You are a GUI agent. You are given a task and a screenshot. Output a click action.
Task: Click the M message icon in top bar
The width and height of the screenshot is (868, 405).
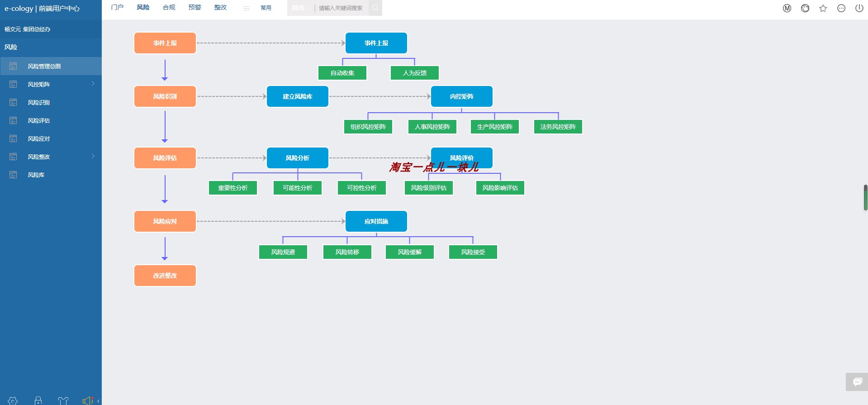787,8
